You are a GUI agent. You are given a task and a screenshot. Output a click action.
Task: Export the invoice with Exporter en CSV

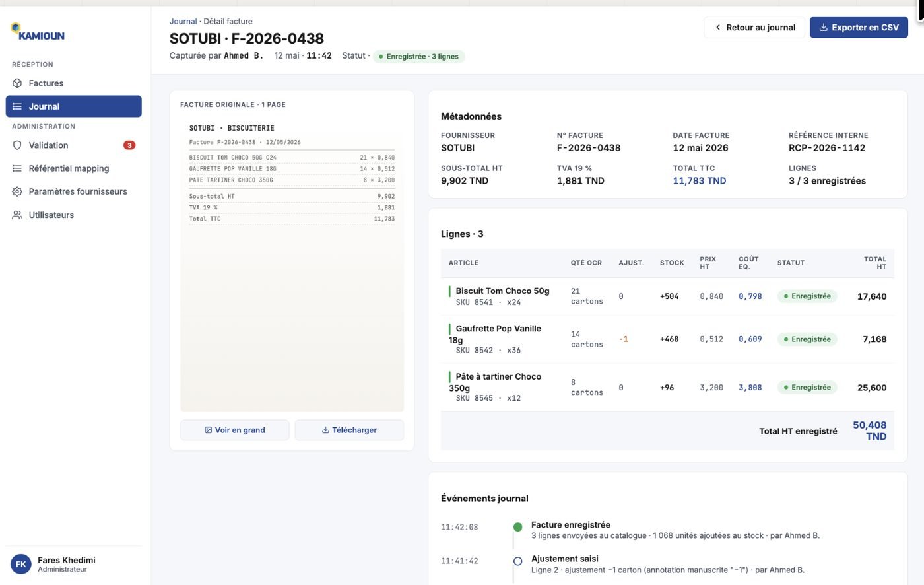tap(859, 28)
